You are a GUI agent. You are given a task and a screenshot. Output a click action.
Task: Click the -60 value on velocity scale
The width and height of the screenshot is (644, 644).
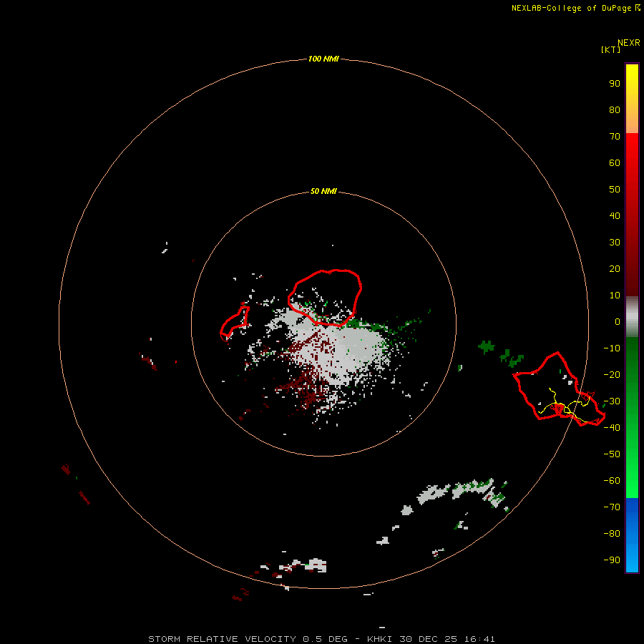612,481
